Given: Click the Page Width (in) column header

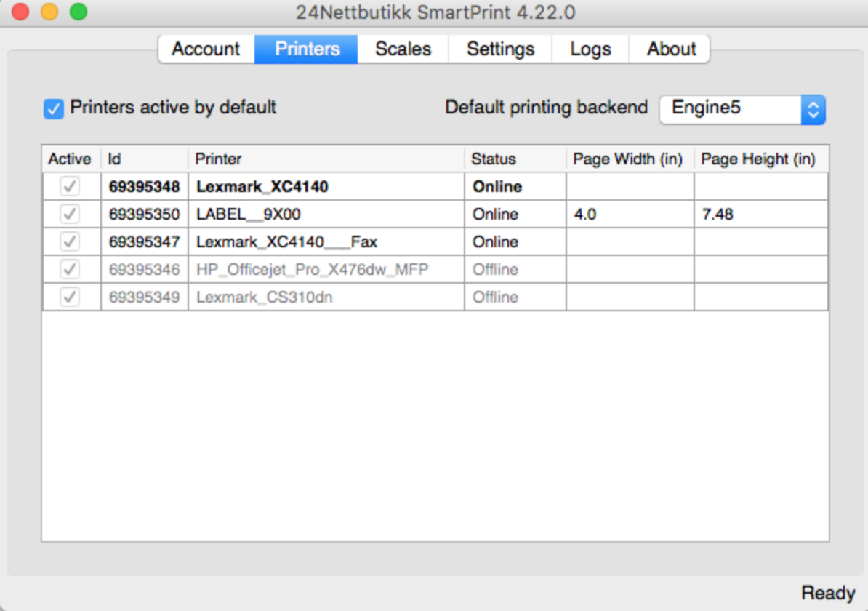Looking at the screenshot, I should point(630,159).
